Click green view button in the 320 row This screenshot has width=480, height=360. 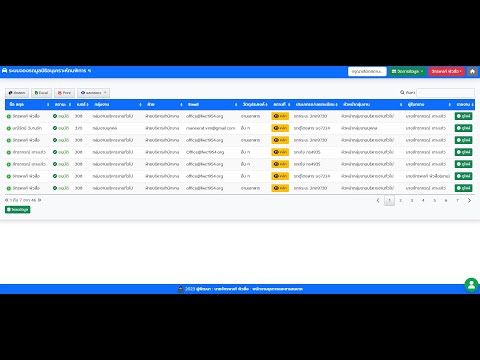[x=463, y=128]
